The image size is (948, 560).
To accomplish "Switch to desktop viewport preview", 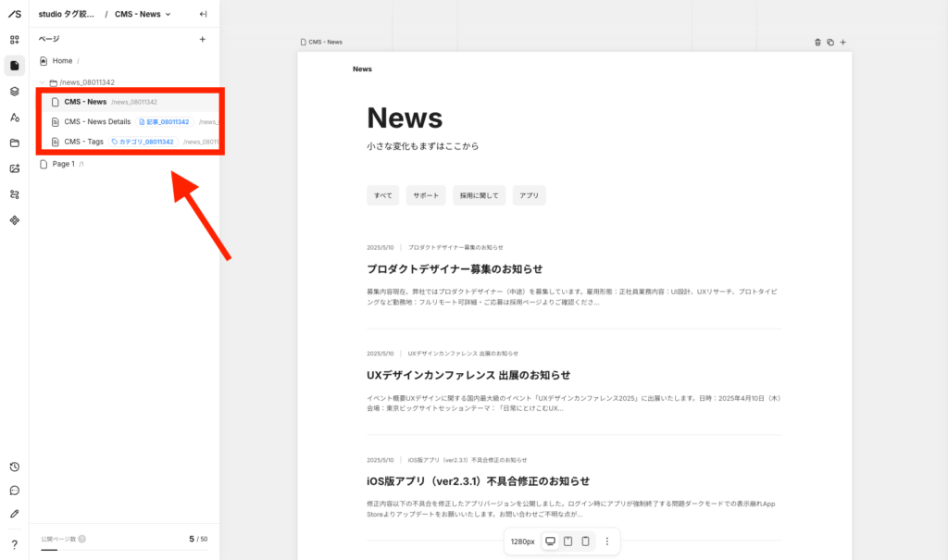I will pyautogui.click(x=550, y=541).
